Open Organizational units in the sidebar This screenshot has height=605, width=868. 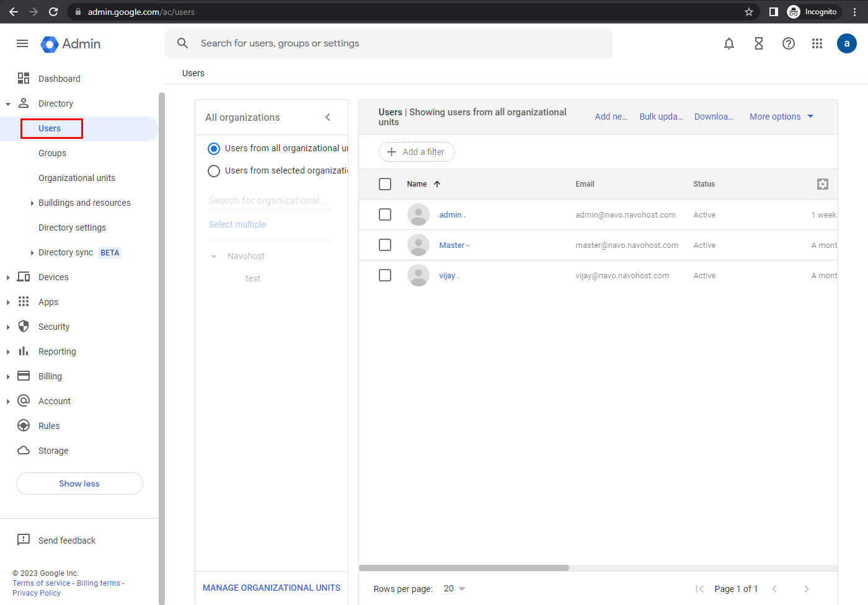pos(77,178)
